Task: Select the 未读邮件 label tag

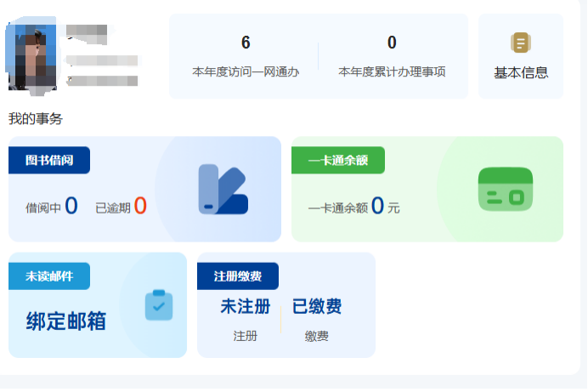Action: pos(49,276)
